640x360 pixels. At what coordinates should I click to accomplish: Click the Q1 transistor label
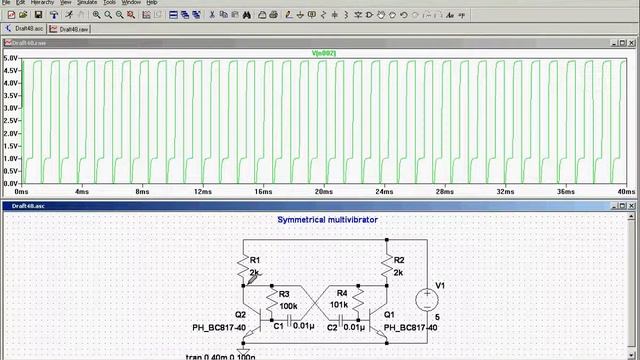[389, 315]
